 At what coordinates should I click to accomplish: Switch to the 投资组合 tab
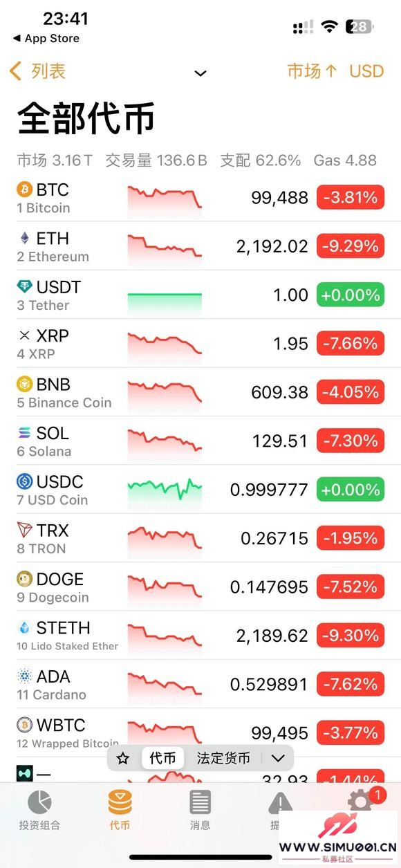[x=39, y=810]
